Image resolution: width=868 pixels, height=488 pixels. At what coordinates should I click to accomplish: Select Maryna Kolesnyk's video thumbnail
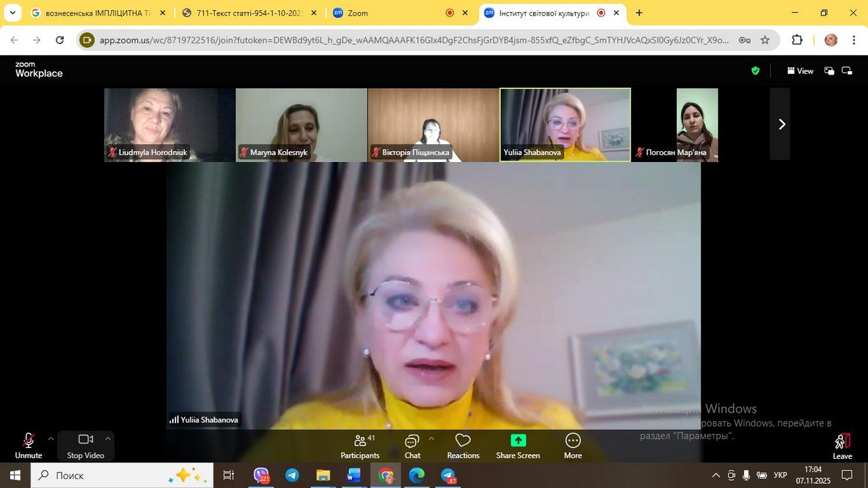tap(301, 125)
